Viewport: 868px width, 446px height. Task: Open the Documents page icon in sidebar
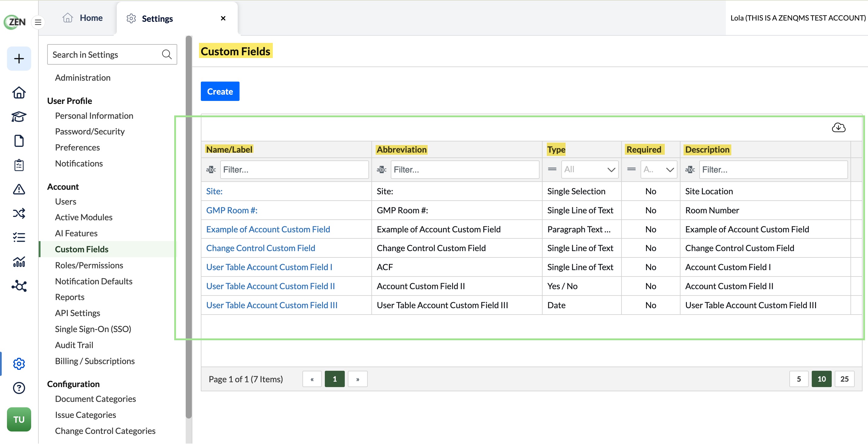19,141
